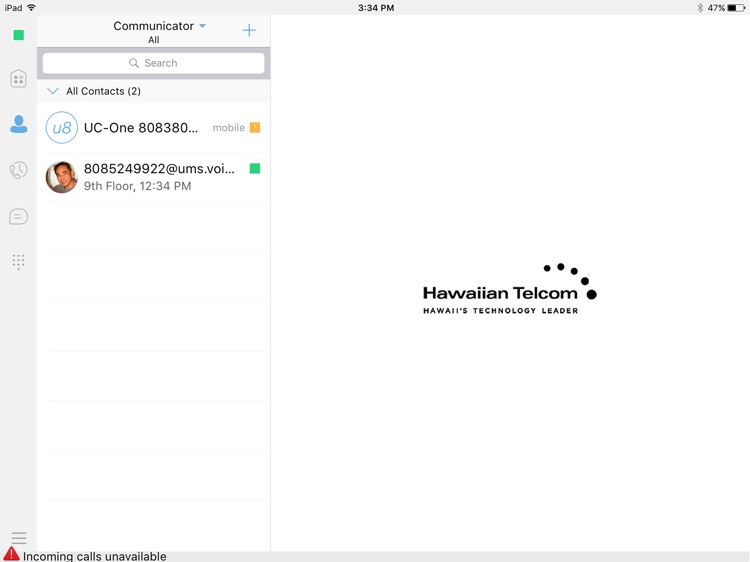Select the Contacts person icon

click(x=19, y=124)
